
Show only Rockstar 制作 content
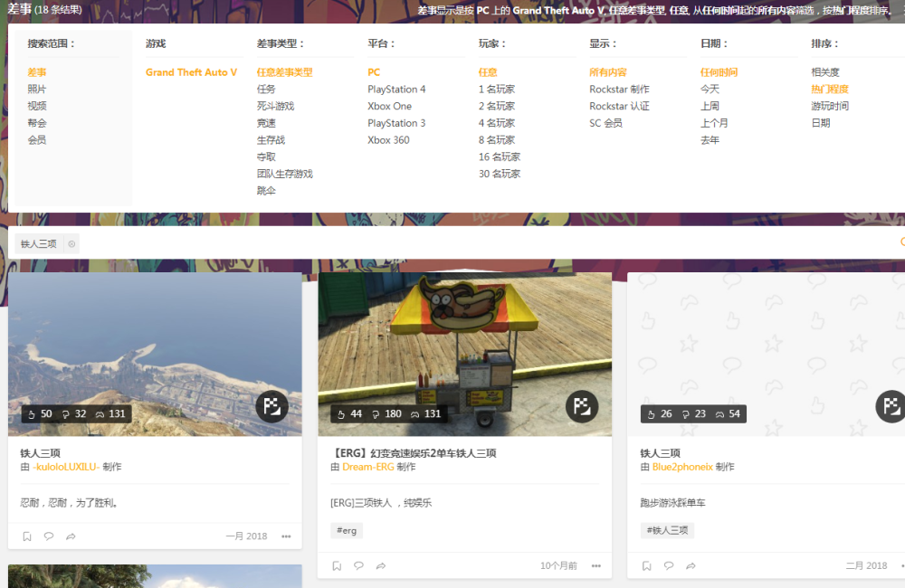pos(619,89)
